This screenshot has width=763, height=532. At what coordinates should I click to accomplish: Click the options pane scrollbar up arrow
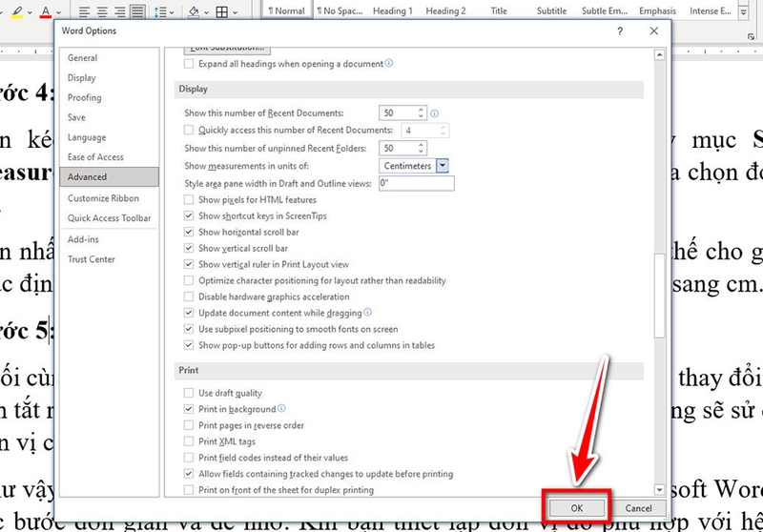click(659, 54)
